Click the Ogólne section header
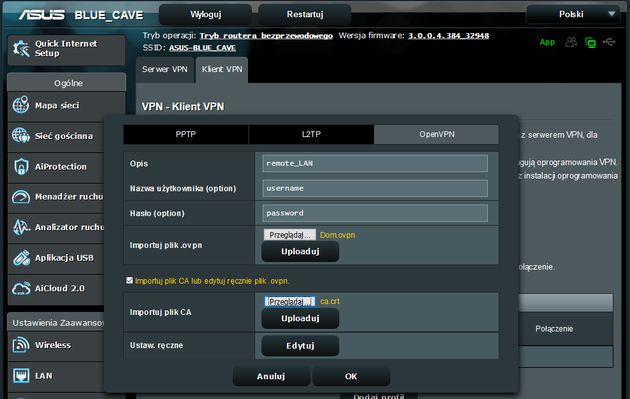 [x=68, y=83]
